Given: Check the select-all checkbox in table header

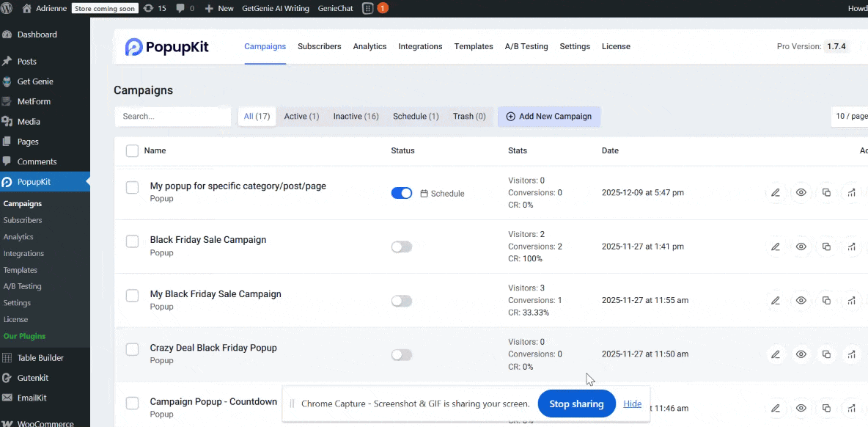Looking at the screenshot, I should click(132, 150).
